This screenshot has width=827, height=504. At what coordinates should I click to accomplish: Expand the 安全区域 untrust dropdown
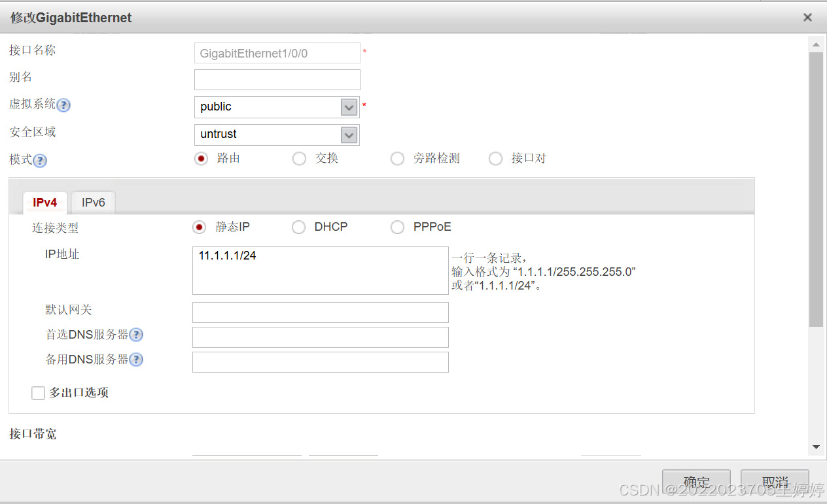(x=349, y=135)
